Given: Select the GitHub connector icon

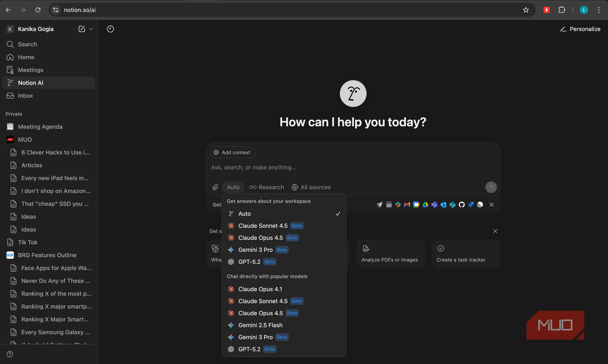Looking at the screenshot, I should tap(461, 204).
